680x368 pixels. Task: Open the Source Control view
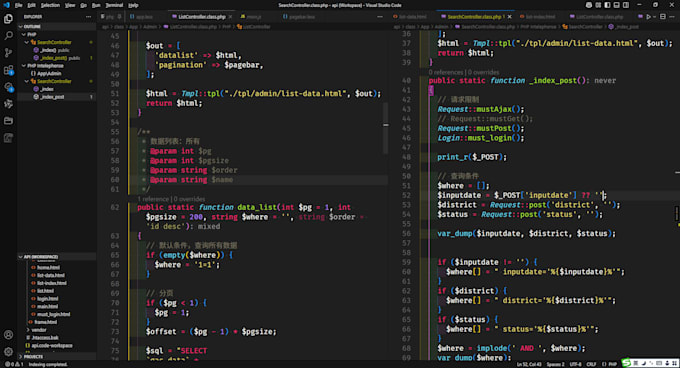point(8,52)
